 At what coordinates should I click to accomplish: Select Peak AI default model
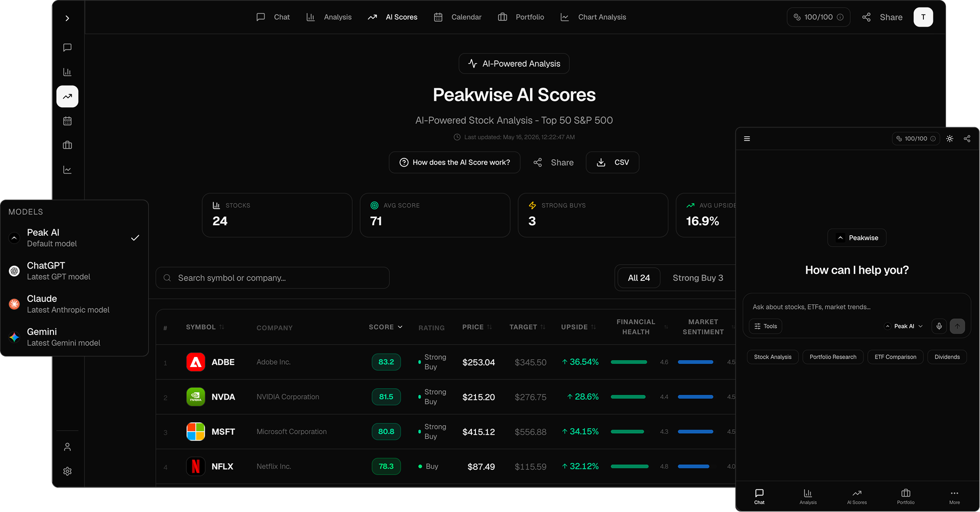(74, 238)
